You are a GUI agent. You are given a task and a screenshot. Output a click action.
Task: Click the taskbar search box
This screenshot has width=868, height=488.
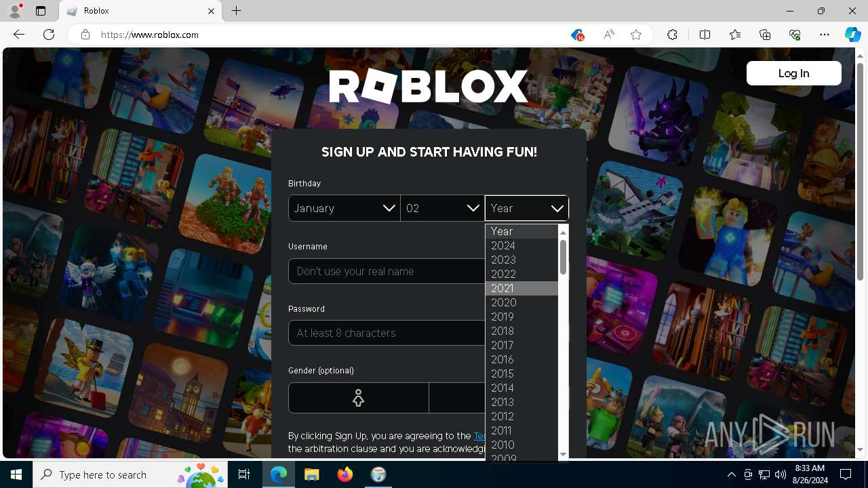pos(130,474)
